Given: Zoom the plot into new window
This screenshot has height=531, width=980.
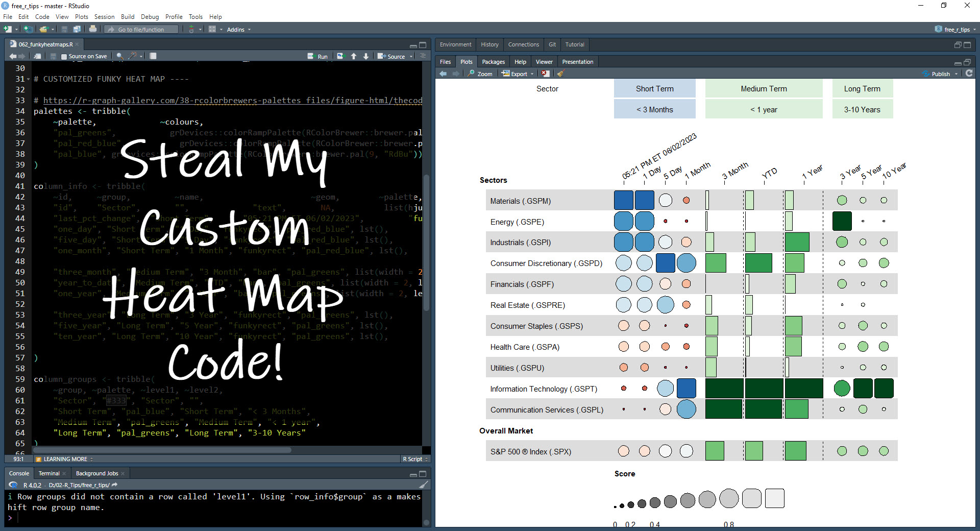Looking at the screenshot, I should tap(480, 74).
